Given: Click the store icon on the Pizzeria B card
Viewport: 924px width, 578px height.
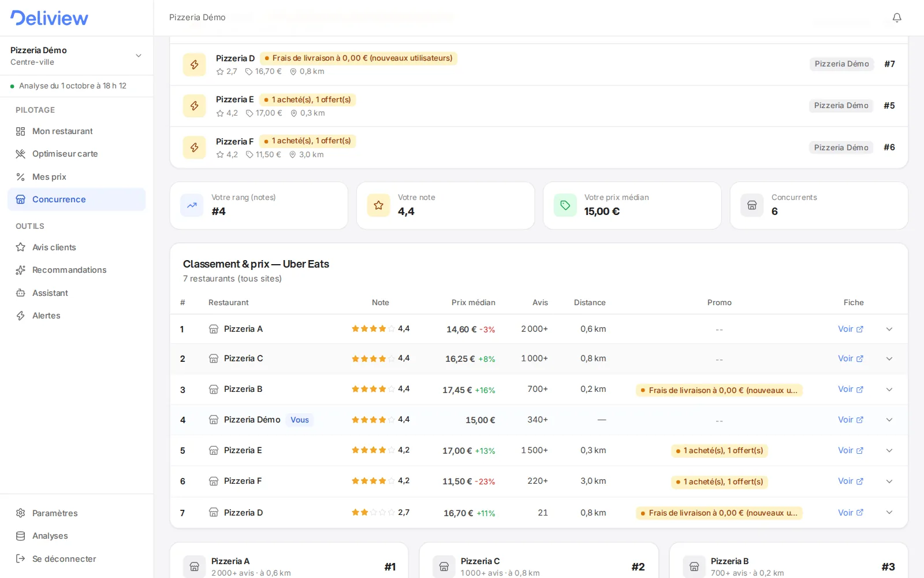Looking at the screenshot, I should (694, 567).
